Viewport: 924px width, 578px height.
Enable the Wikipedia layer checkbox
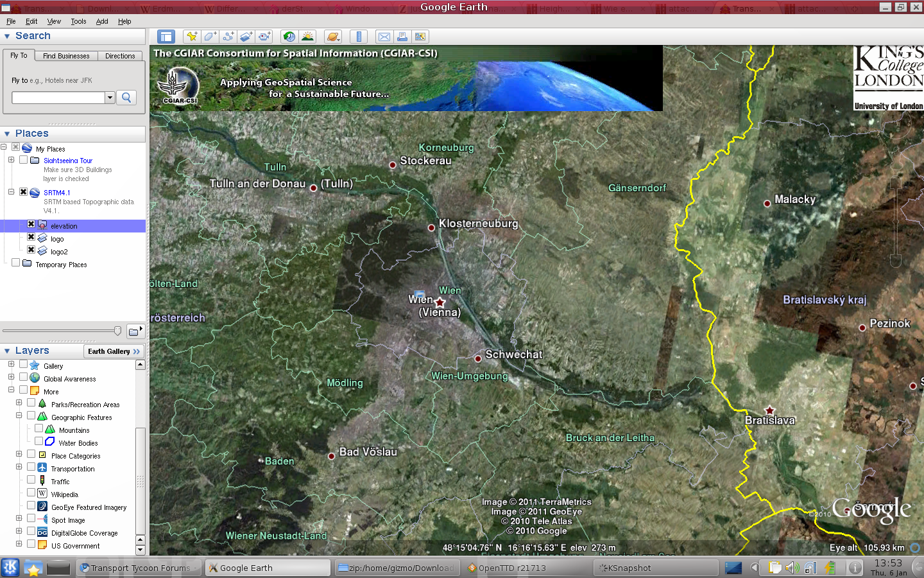click(x=31, y=493)
